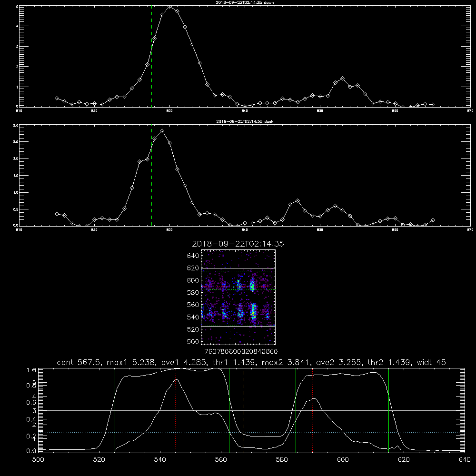The height and width of the screenshot is (476, 476).
Task: Click the left red dotted line near 545
Action: point(176,410)
